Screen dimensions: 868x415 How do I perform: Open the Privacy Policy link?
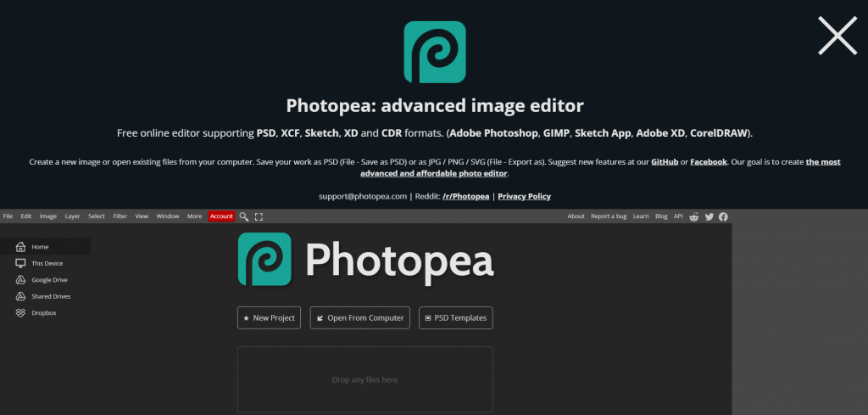524,196
